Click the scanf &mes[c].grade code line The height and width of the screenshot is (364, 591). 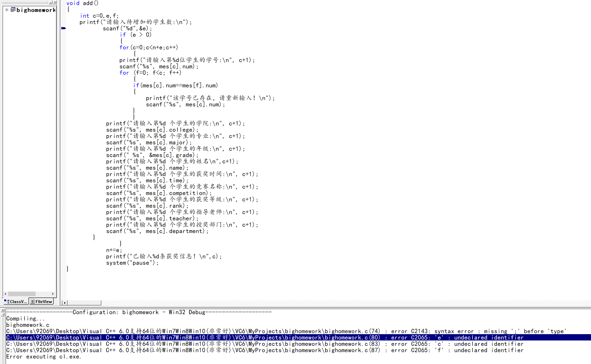[152, 155]
